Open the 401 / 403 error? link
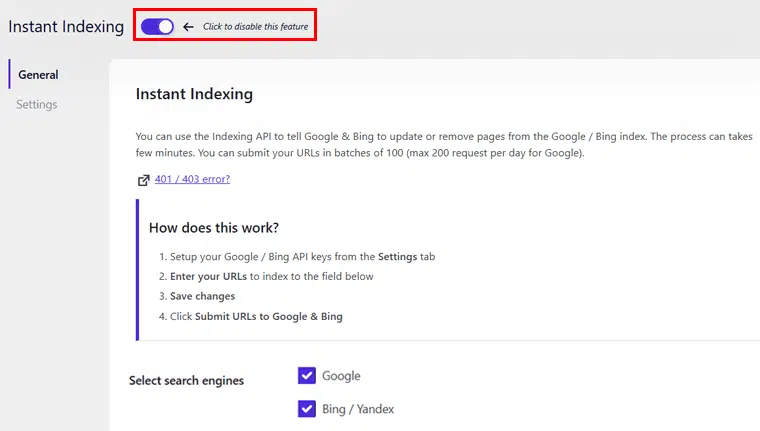The width and height of the screenshot is (760, 431). [192, 179]
